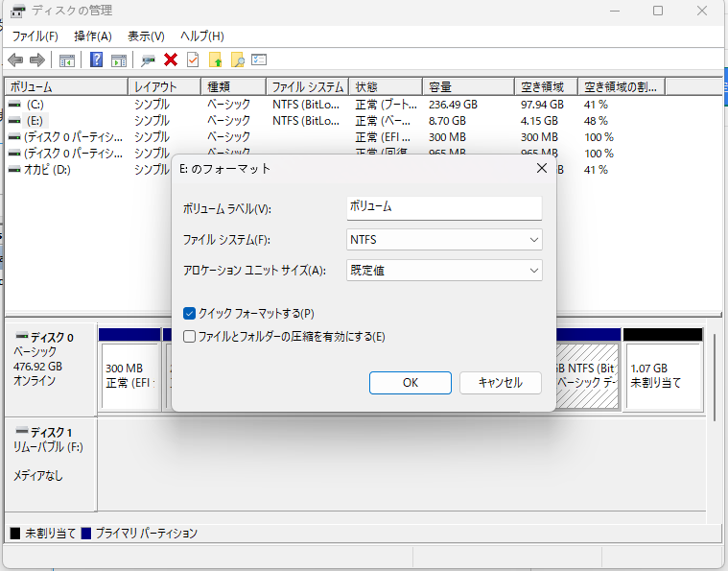Viewport: 728px width, 571px height.
Task: Click the blue プライマリ パーティション legend swatch
Action: pos(86,534)
